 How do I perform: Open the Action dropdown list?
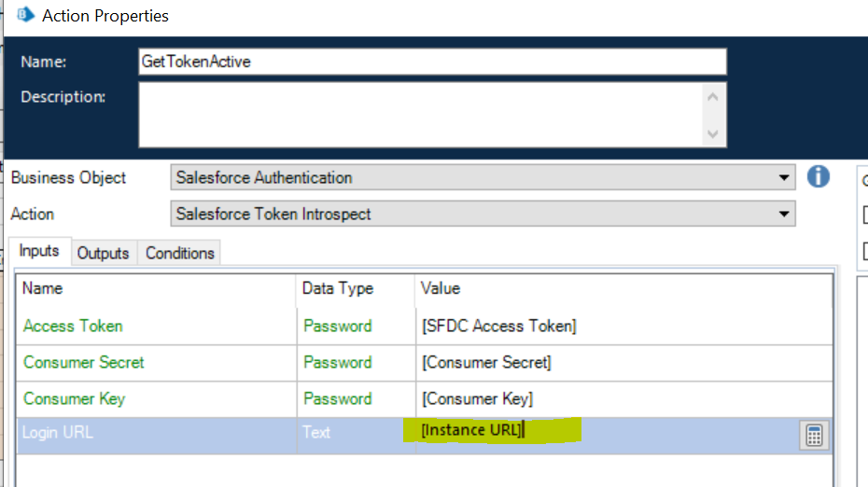point(784,214)
